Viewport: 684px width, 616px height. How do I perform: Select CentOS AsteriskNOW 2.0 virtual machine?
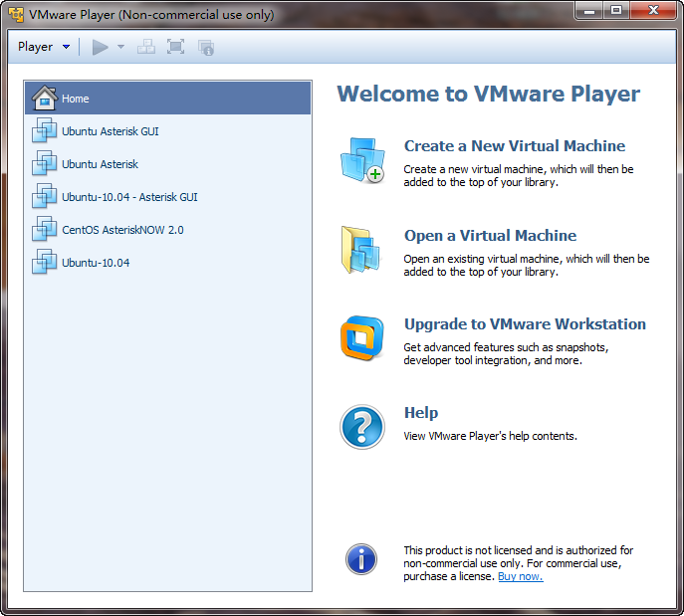(x=168, y=230)
